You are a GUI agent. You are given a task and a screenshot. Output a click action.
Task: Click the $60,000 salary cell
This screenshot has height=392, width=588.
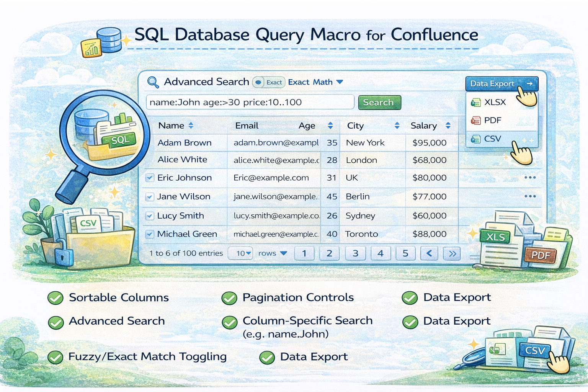coord(430,216)
